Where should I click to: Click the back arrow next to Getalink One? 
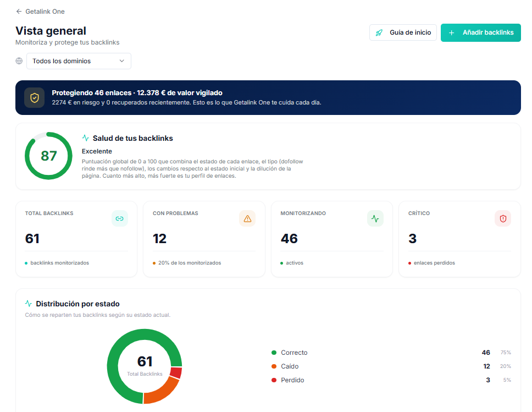(x=19, y=12)
